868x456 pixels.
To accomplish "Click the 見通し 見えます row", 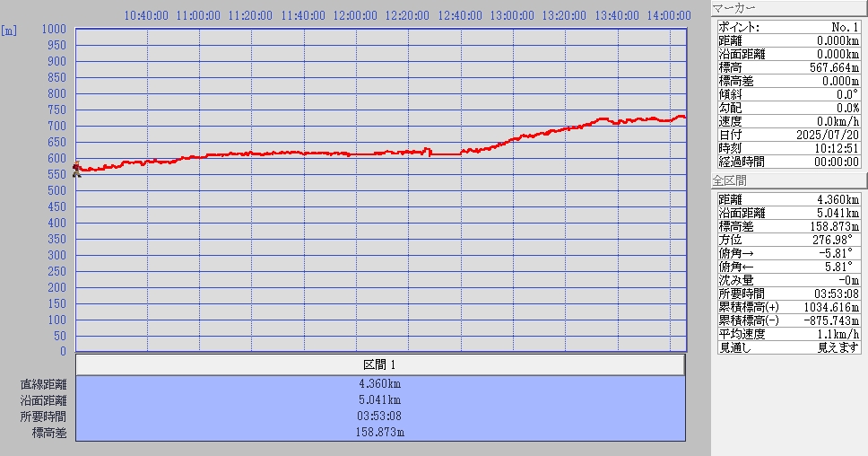I will coord(788,346).
